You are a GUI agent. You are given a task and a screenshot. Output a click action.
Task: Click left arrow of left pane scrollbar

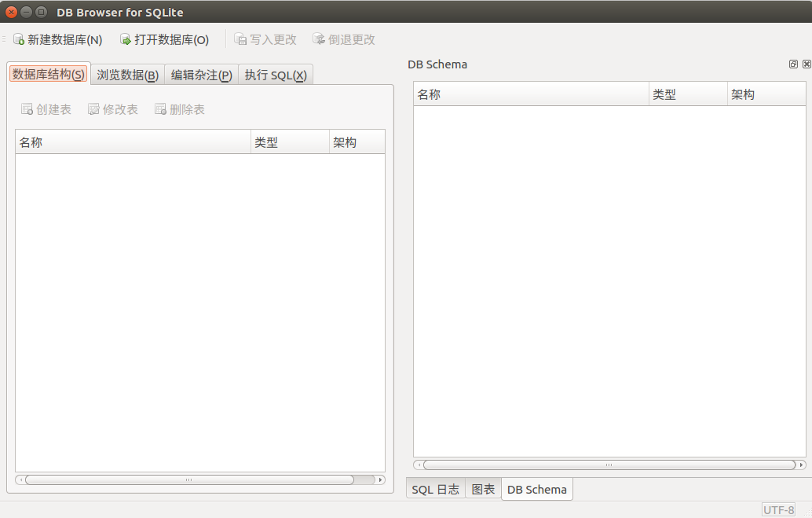click(20, 480)
